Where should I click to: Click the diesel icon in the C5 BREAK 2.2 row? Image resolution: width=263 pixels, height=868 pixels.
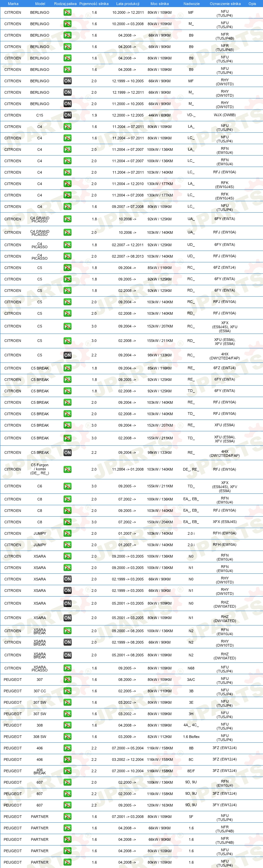tap(68, 452)
